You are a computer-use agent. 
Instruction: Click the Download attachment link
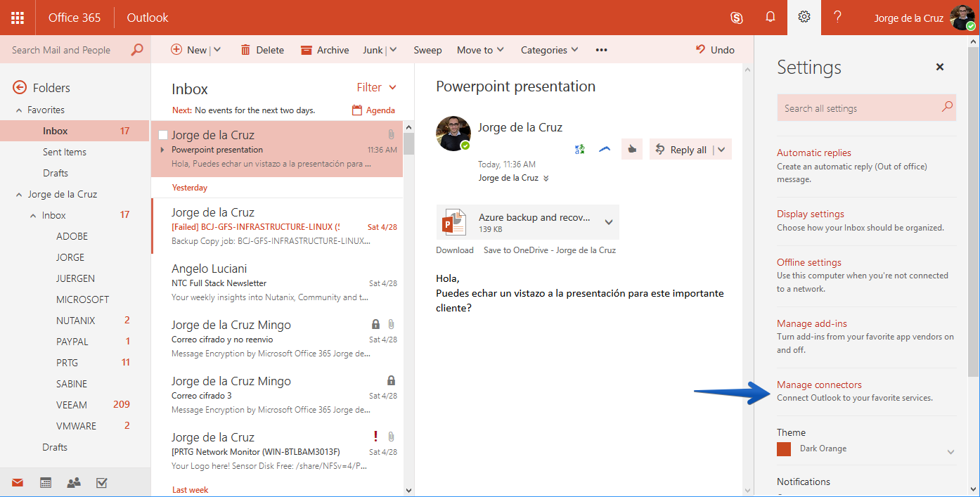click(455, 250)
